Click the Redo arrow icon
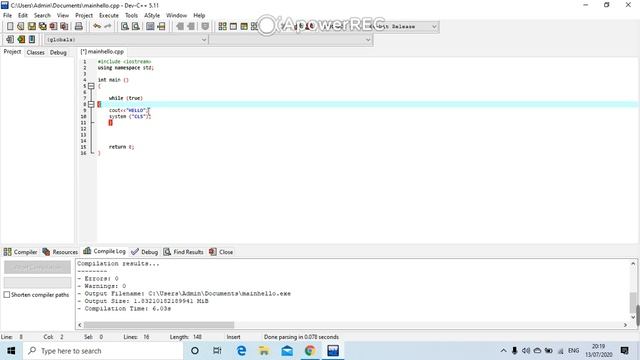Image resolution: width=640 pixels, height=360 pixels. coord(108,26)
